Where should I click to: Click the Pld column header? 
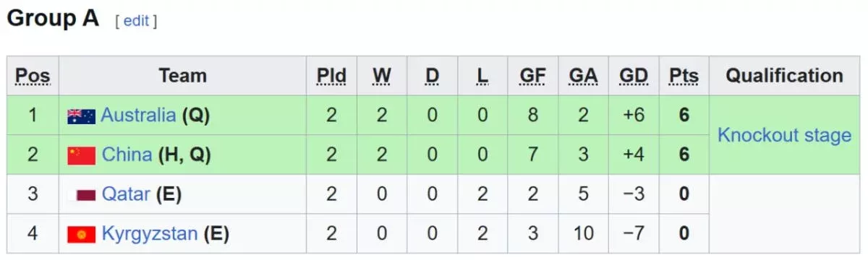click(x=331, y=76)
